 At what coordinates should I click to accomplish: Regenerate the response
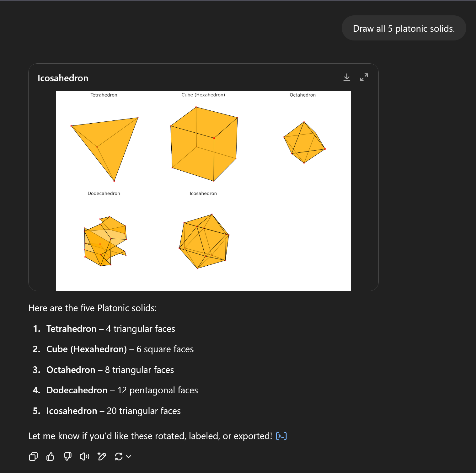pyautogui.click(x=119, y=457)
